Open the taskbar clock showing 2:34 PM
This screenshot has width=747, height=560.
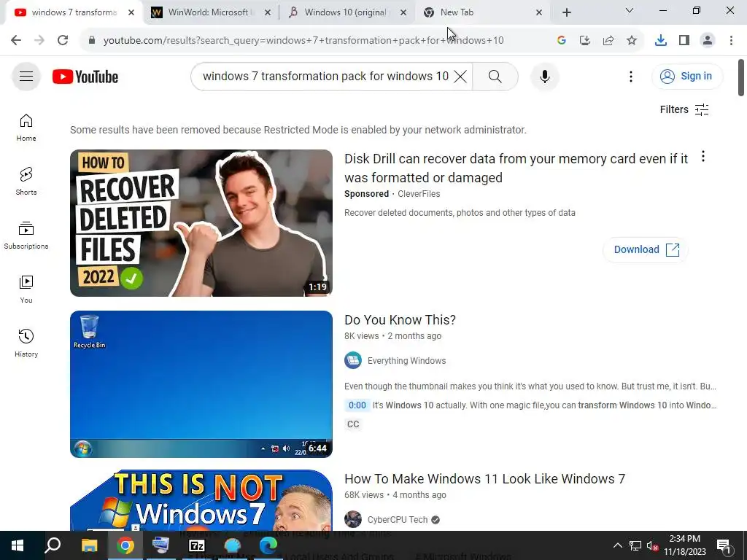[x=685, y=545]
